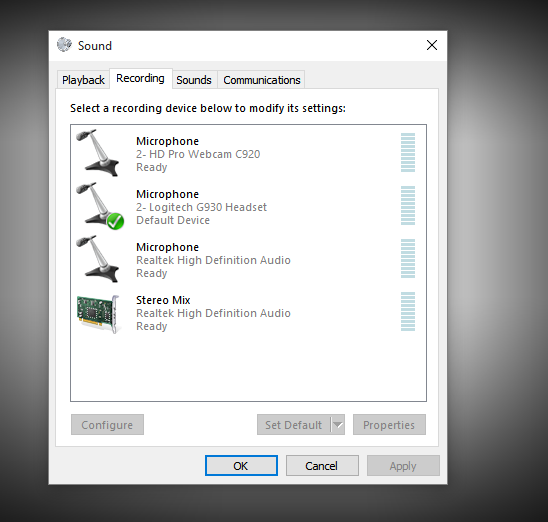Click the Set Default button

pyautogui.click(x=294, y=425)
